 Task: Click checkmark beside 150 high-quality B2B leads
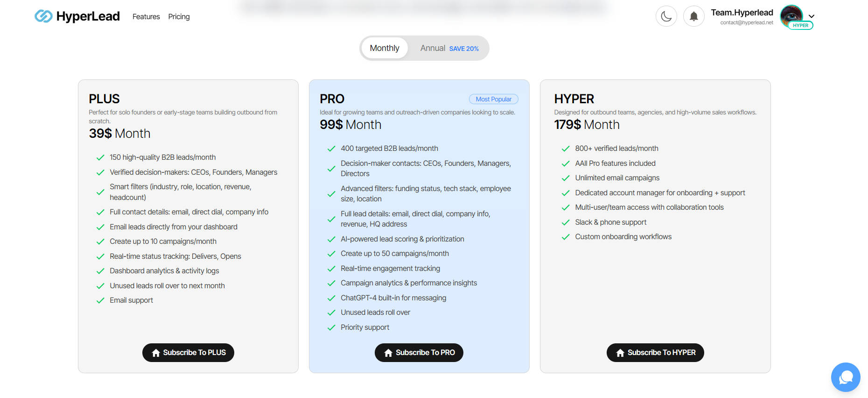(x=100, y=158)
